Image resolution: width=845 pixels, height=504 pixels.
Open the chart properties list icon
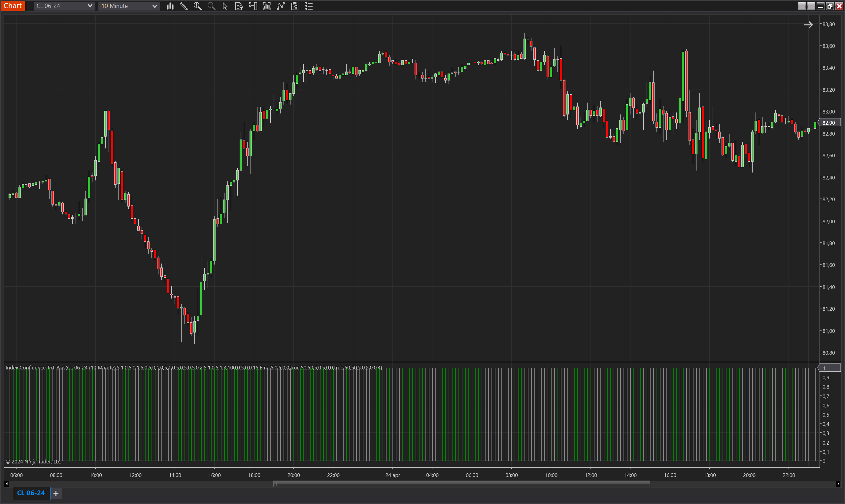pos(309,6)
